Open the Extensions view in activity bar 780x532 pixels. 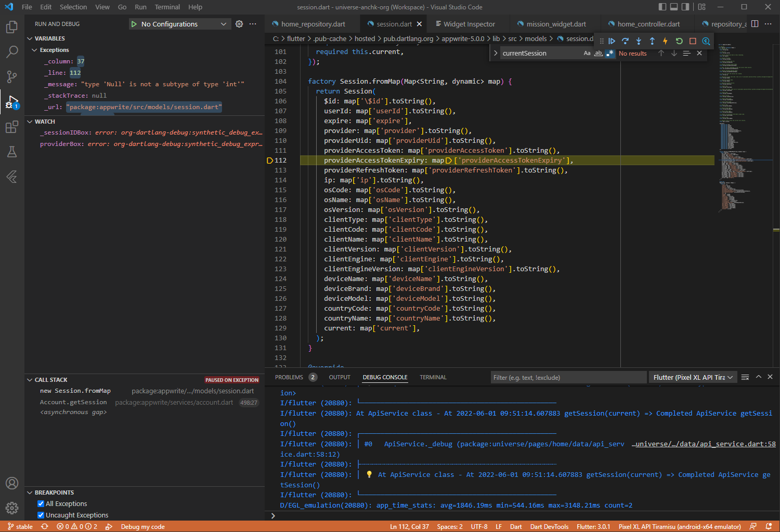pos(11,127)
